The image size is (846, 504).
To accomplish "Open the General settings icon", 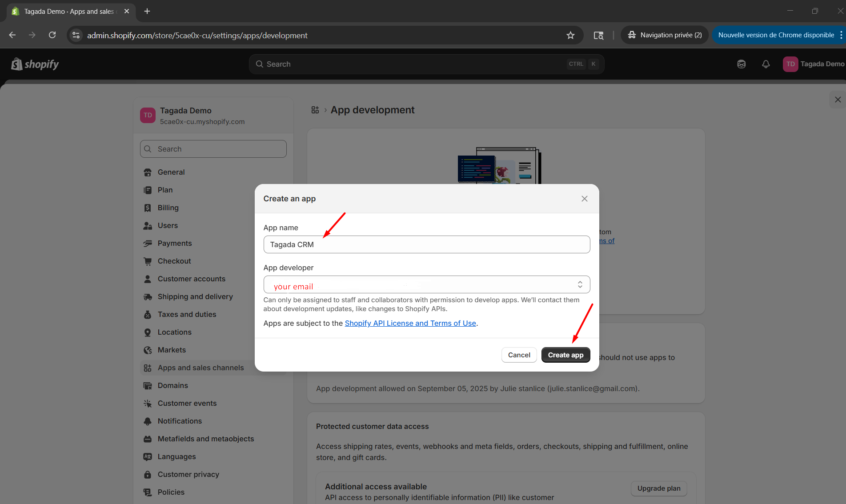I will 148,172.
